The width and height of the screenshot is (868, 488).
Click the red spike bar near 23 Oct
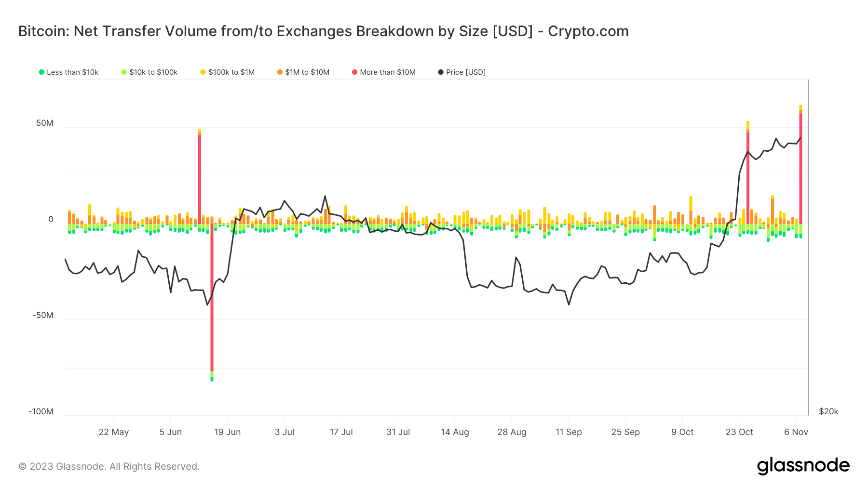pyautogui.click(x=748, y=178)
